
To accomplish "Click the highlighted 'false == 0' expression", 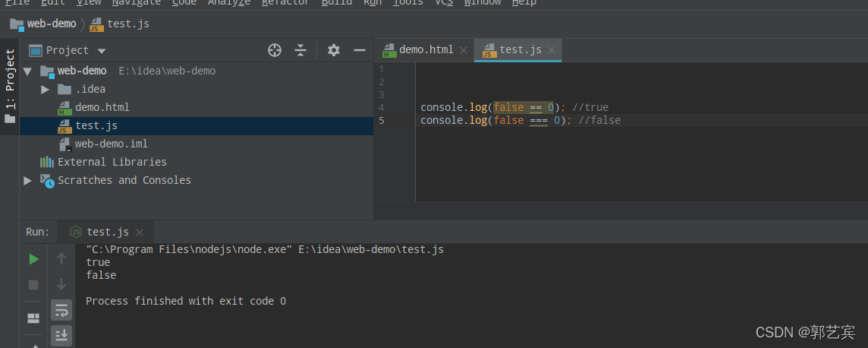I will (x=524, y=107).
